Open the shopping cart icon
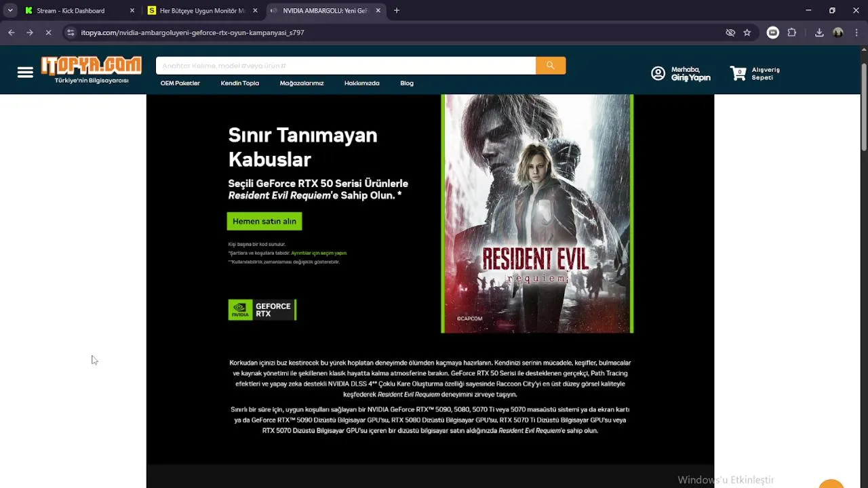The image size is (868, 488). coord(738,73)
